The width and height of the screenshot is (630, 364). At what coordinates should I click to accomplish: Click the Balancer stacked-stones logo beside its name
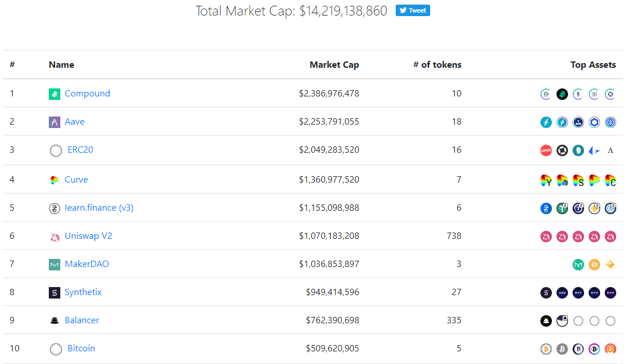click(55, 320)
